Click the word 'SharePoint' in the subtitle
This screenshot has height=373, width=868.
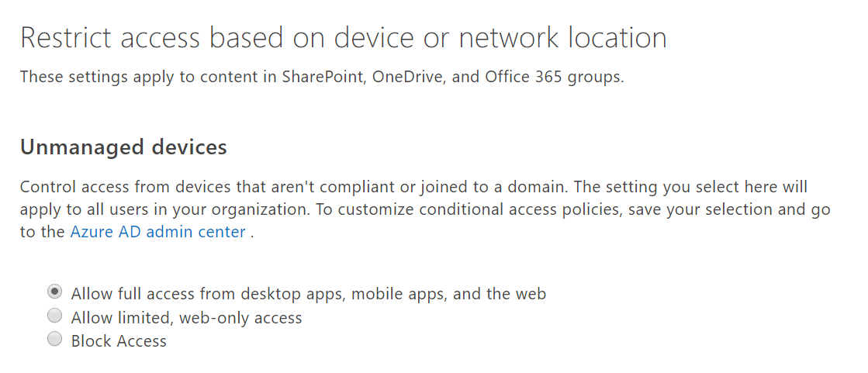[x=323, y=77]
